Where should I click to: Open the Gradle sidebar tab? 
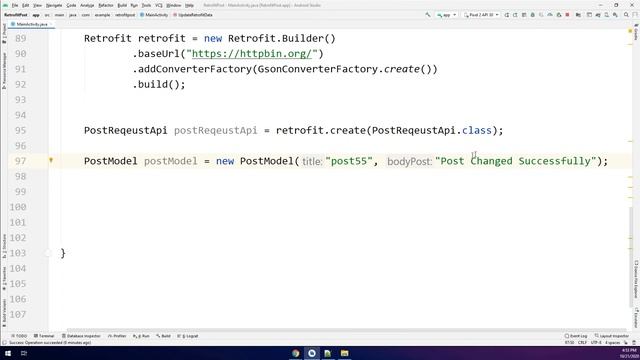636,32
